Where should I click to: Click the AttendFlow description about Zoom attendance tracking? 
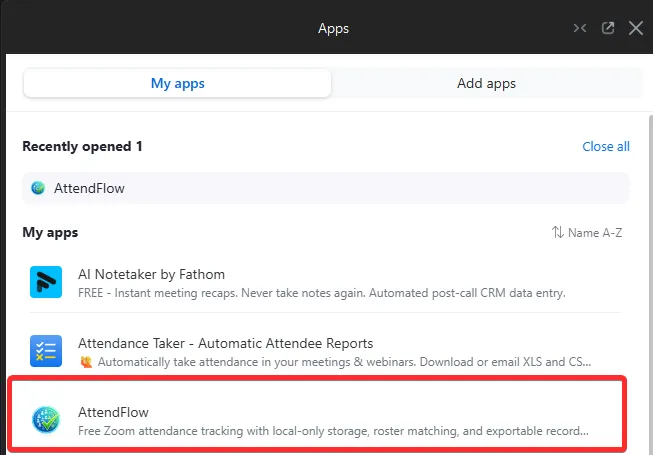coord(333,431)
